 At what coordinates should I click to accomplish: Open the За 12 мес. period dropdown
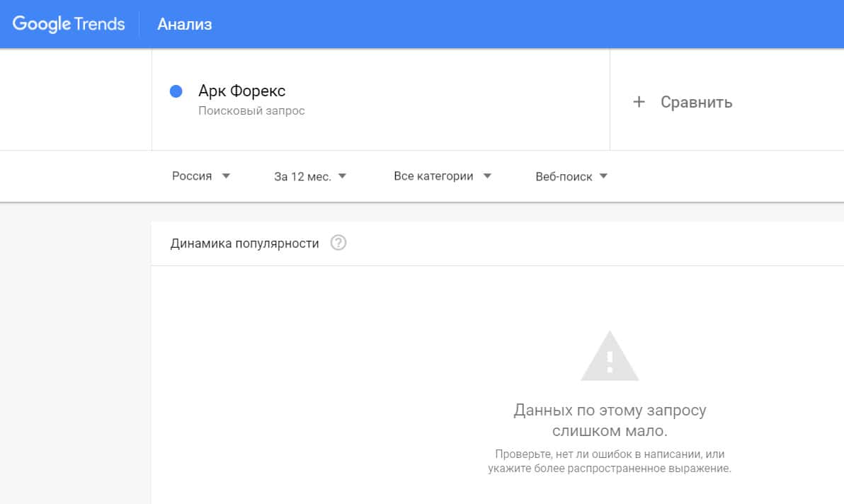(x=302, y=177)
